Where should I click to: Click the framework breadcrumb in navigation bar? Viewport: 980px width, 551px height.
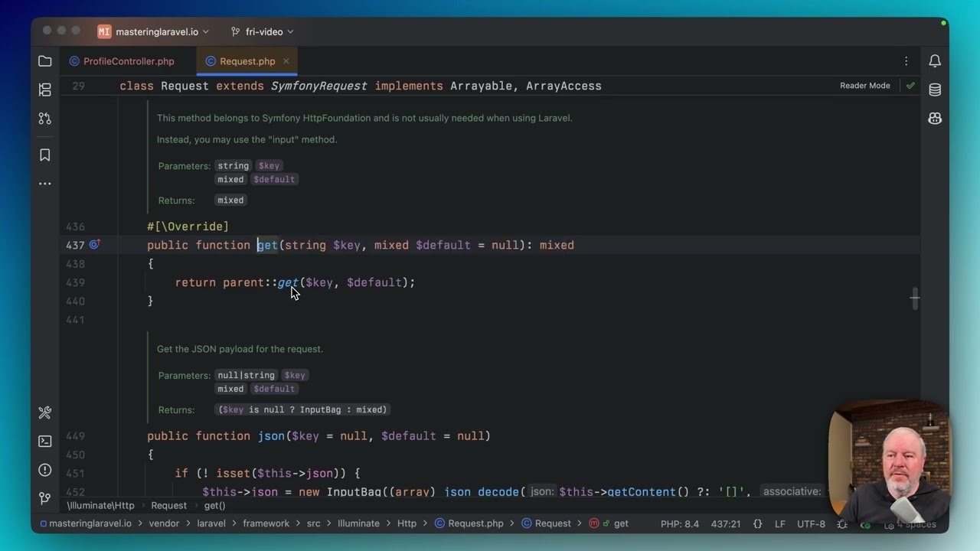[266, 523]
